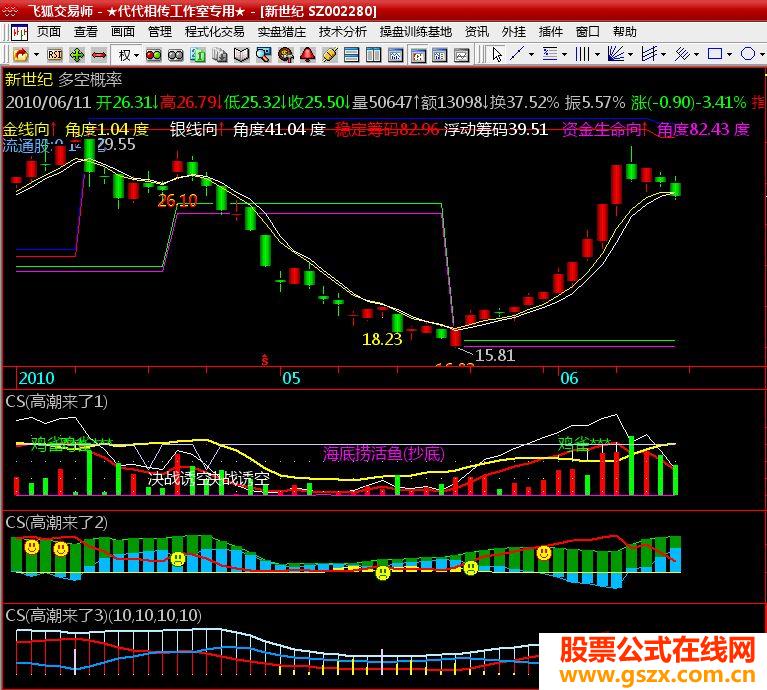Viewport: 767px width, 690px height.
Task: Expand the channel lines tool dropdown arrow
Action: point(664,55)
